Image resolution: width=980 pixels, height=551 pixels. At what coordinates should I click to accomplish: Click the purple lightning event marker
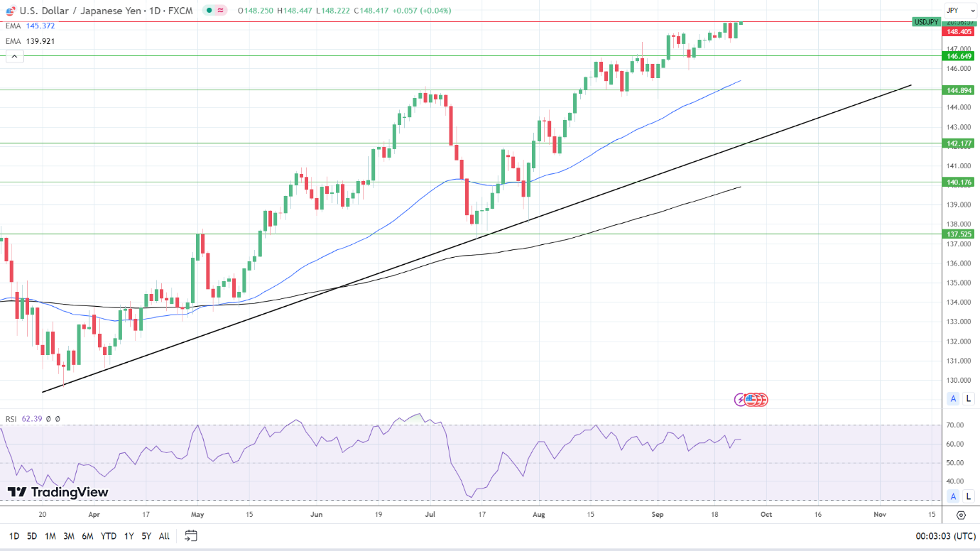(x=740, y=400)
